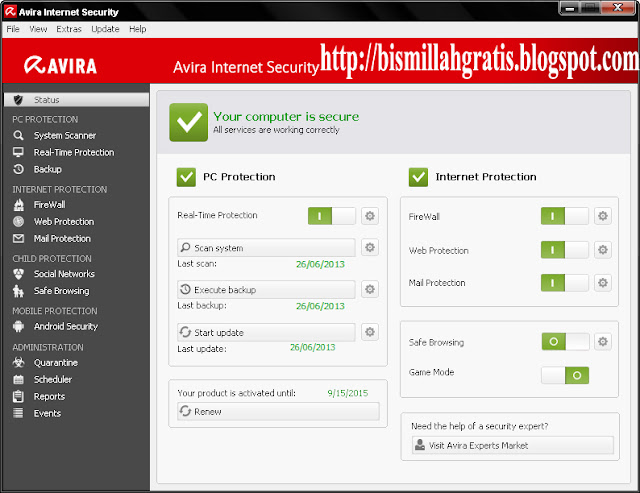
Task: Open Quarantine in the sidebar
Action: [x=56, y=363]
